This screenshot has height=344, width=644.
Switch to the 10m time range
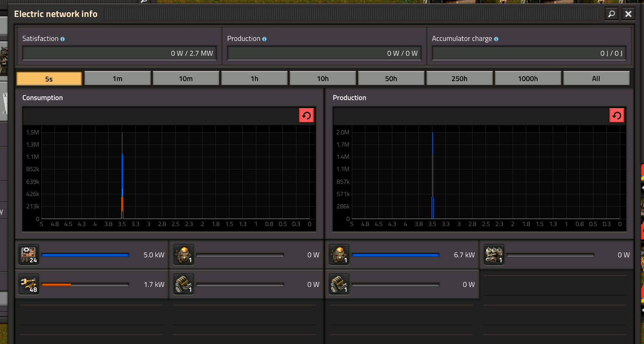(186, 79)
